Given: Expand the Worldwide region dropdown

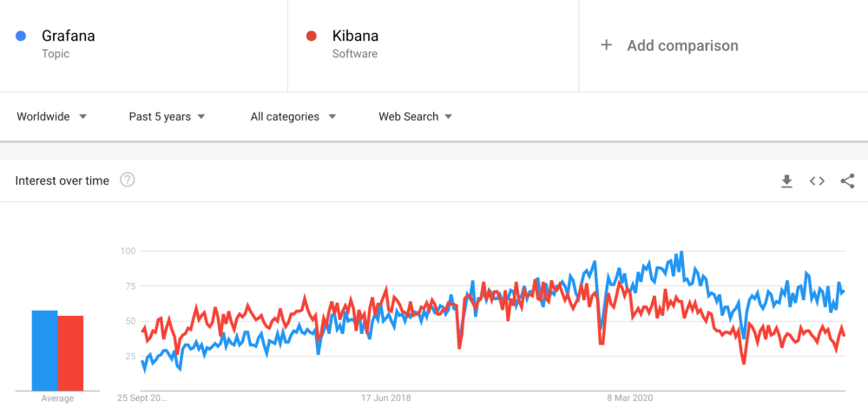Looking at the screenshot, I should (52, 116).
